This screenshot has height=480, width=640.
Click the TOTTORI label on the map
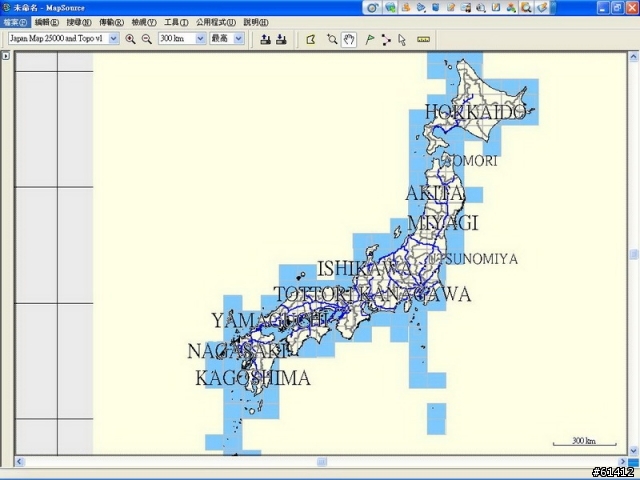[x=313, y=294]
